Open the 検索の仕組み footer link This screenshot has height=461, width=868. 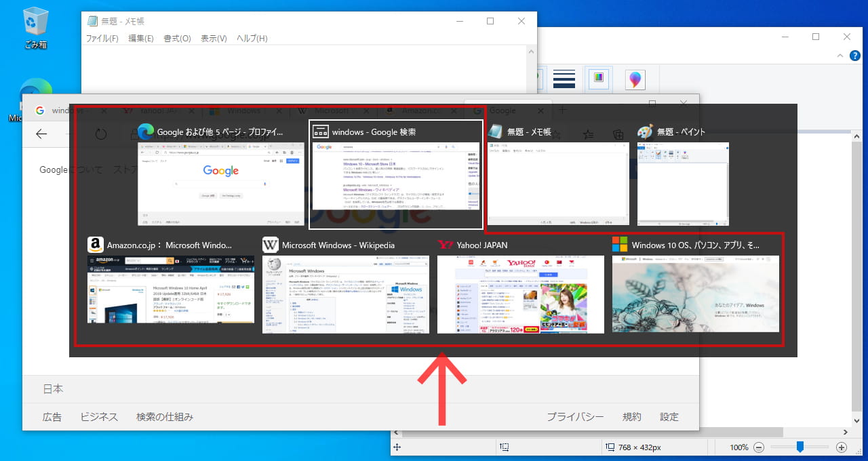point(165,417)
